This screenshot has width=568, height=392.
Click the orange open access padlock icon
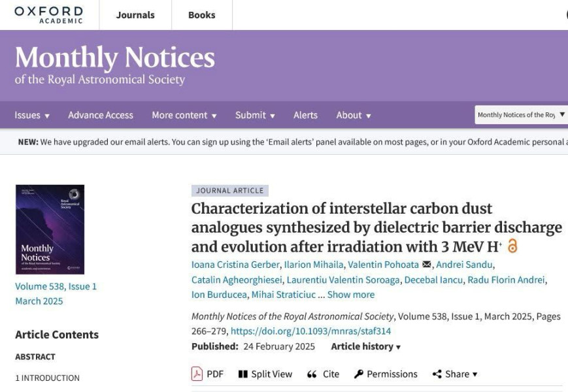point(512,246)
